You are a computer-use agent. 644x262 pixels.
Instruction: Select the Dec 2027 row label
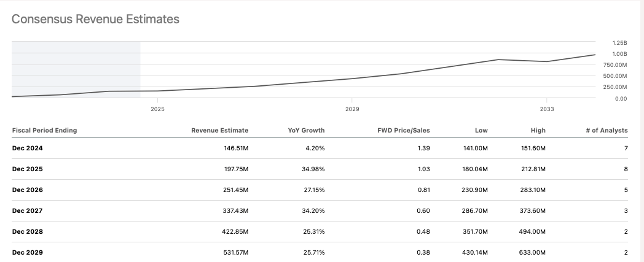point(28,210)
